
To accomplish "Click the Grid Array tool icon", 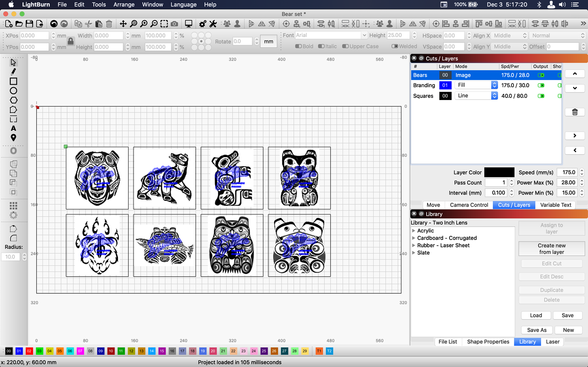I will pyautogui.click(x=13, y=206).
